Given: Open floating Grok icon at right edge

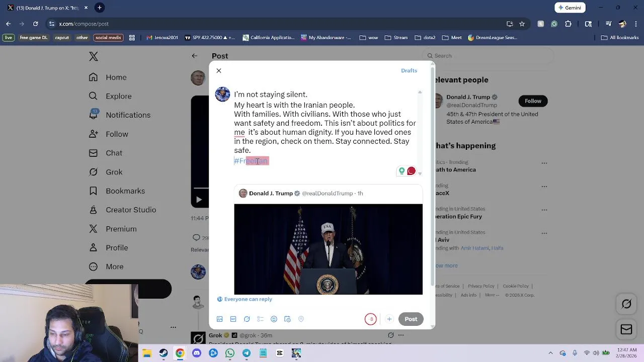Looking at the screenshot, I should [x=626, y=304].
